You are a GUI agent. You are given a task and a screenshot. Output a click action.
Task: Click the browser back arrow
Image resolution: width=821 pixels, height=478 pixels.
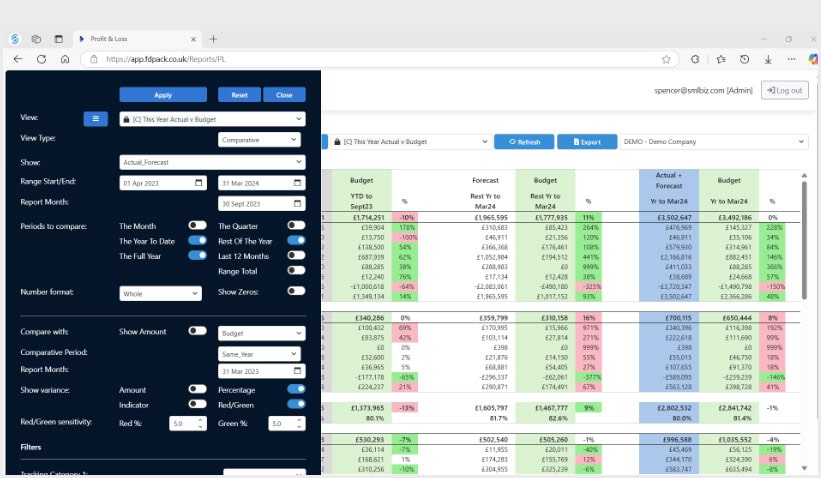click(x=18, y=59)
